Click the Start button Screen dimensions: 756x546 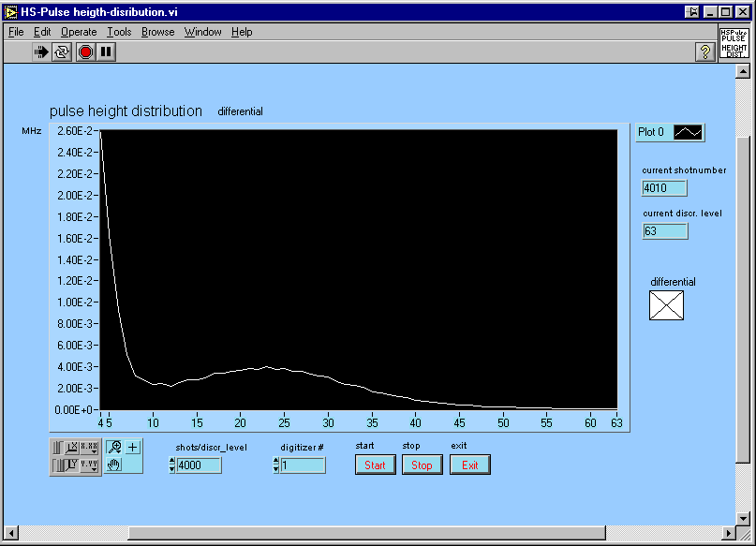point(375,465)
